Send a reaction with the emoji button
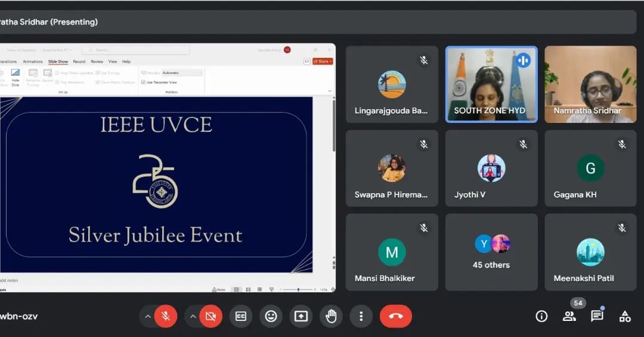The width and height of the screenshot is (644, 337). [271, 316]
